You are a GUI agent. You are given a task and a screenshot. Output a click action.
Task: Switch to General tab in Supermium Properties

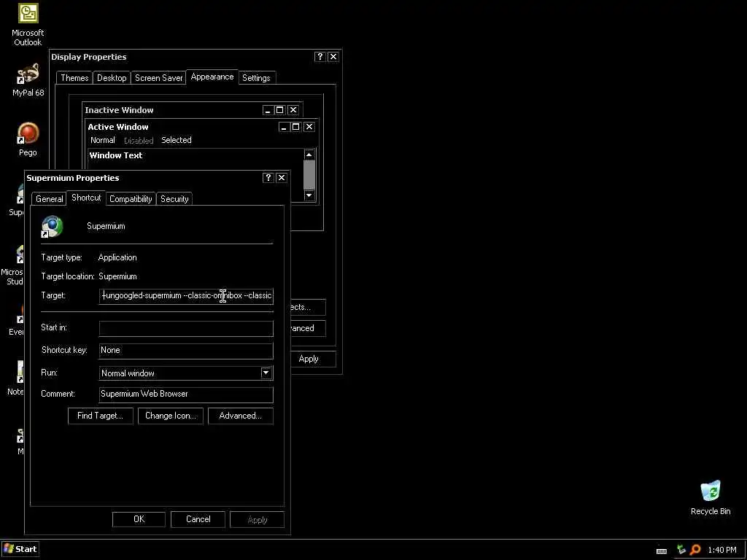coord(49,198)
